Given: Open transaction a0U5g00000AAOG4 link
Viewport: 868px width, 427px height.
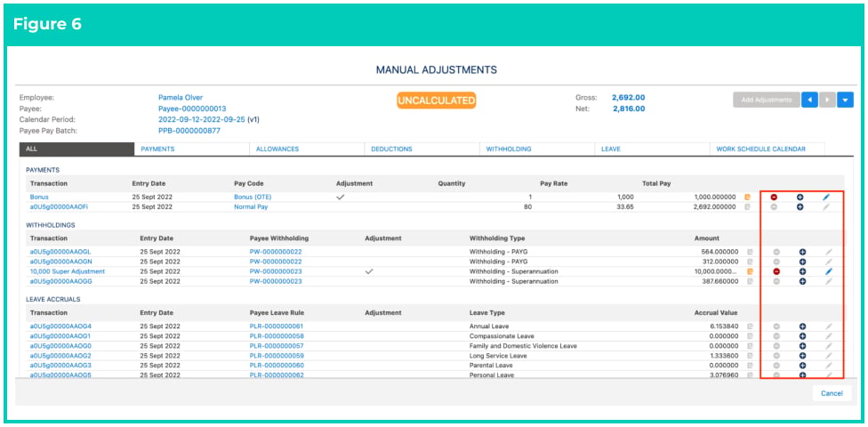Looking at the screenshot, I should (60, 326).
